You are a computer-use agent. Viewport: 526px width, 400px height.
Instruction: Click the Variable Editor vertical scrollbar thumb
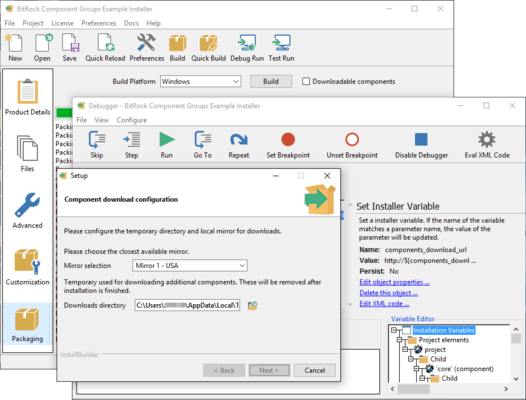[x=516, y=339]
